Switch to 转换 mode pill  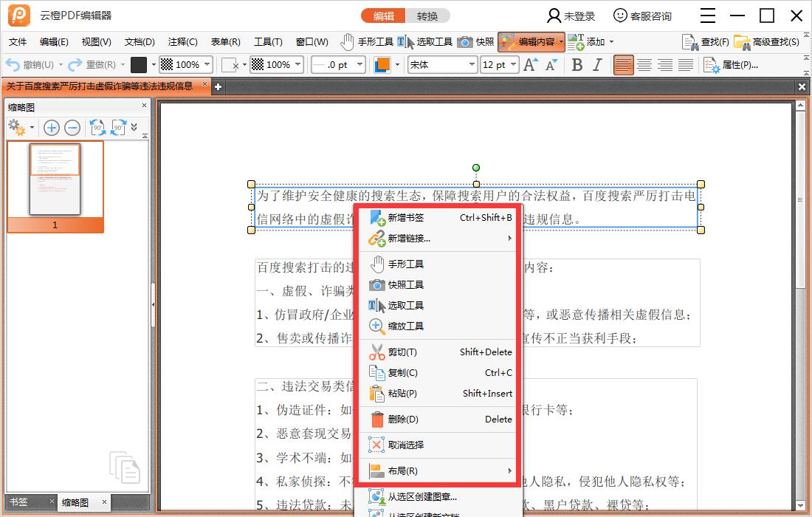click(x=427, y=16)
